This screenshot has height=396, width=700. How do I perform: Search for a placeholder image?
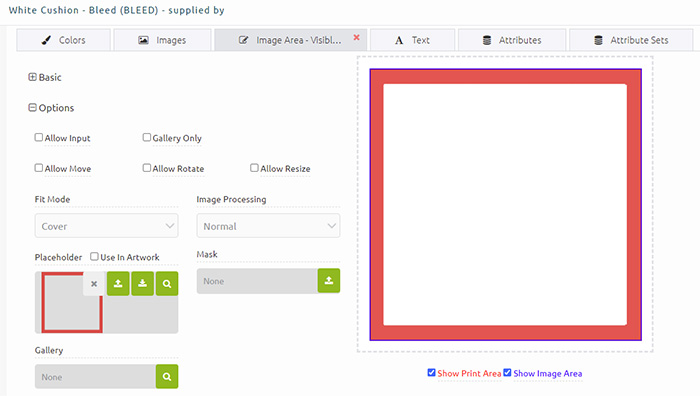pos(167,283)
